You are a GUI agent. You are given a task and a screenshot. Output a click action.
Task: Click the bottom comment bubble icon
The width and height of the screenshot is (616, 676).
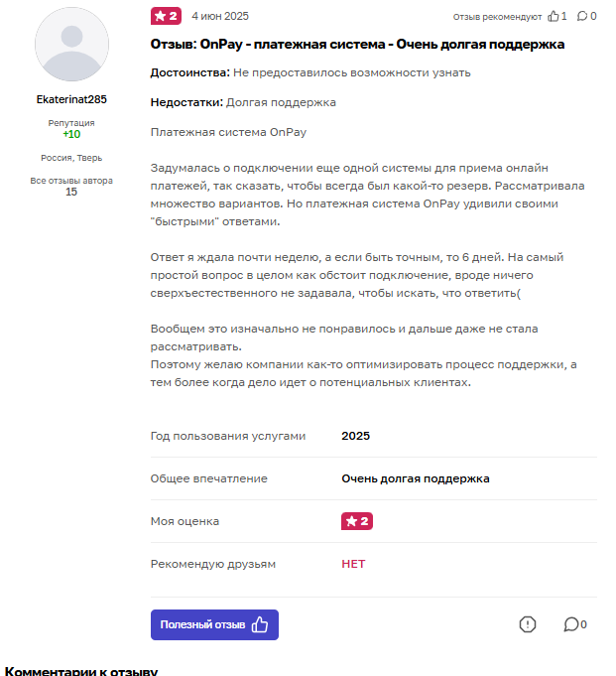click(571, 624)
